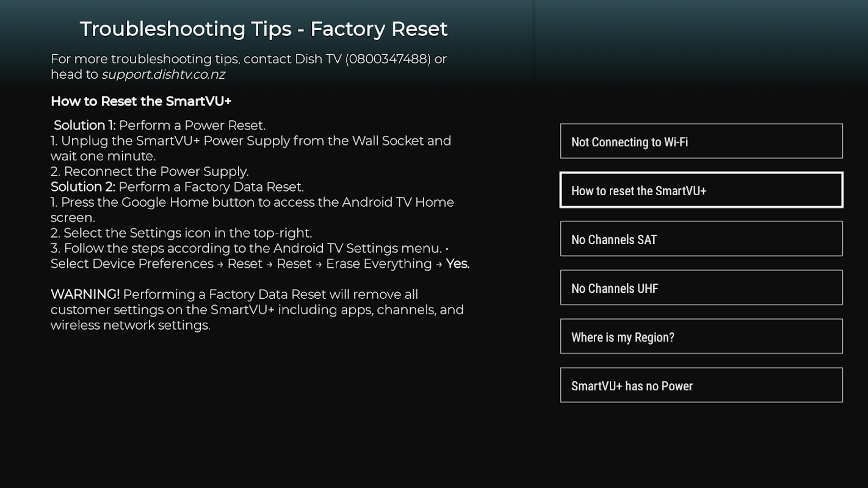Click the bold WARNING! text
Screen dimensions: 868x488
85,294
